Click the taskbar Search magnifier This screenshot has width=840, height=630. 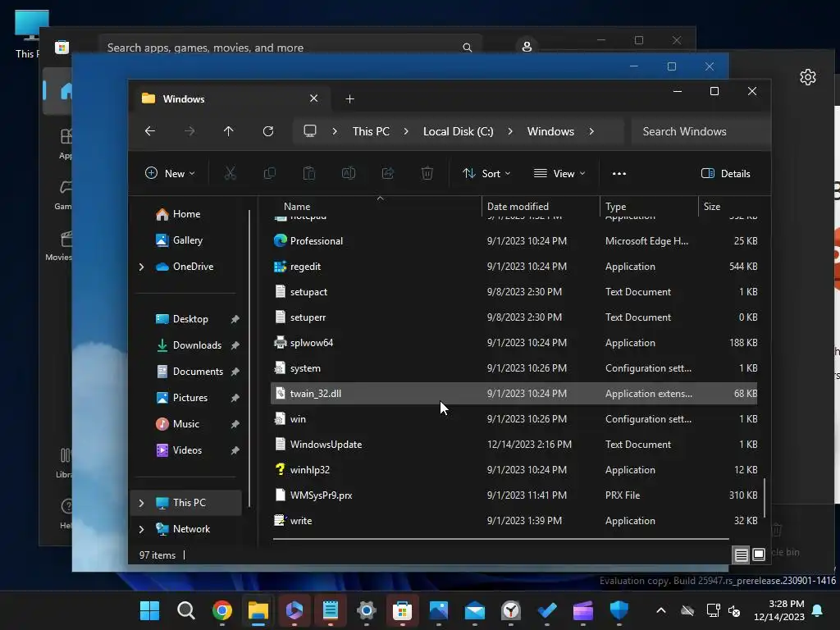tap(186, 610)
